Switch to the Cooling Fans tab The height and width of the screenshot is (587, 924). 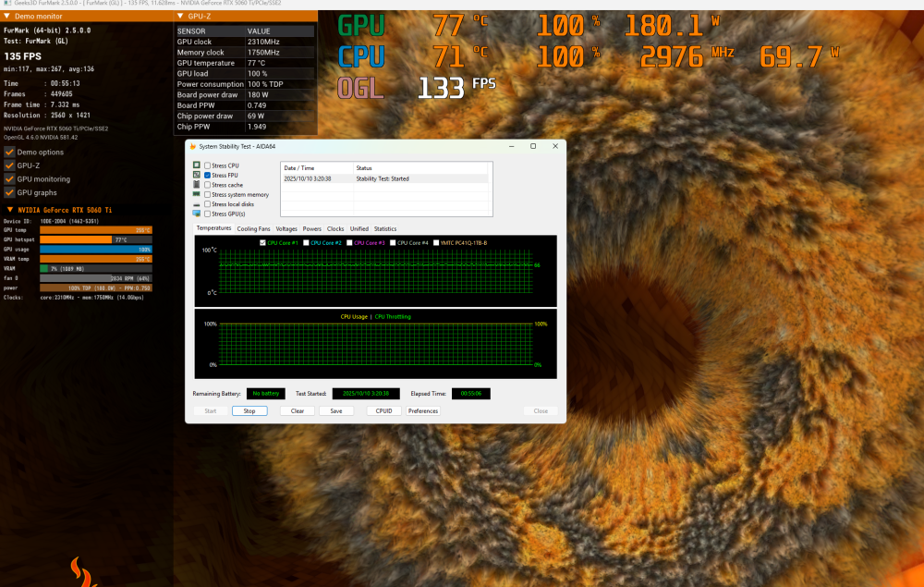(x=253, y=228)
